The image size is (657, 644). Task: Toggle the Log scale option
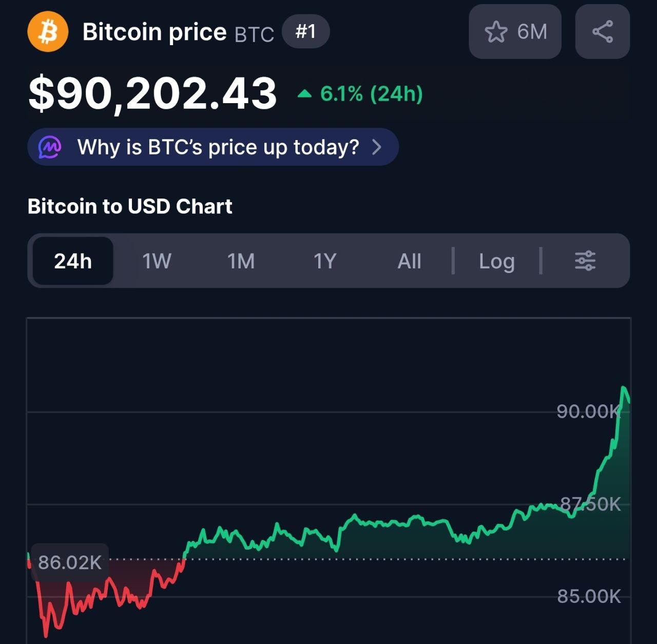click(496, 261)
